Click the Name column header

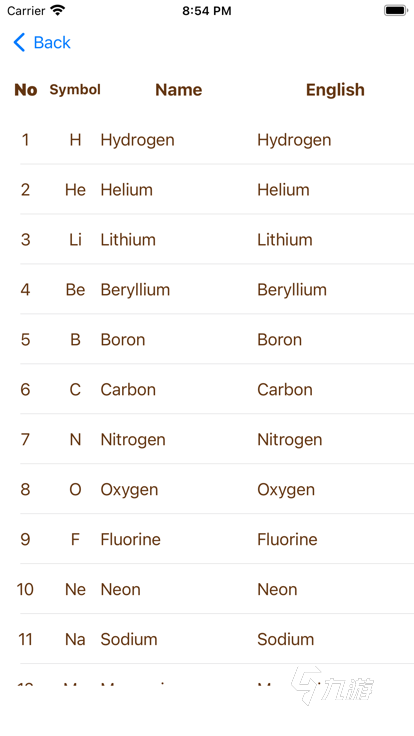coord(178,90)
